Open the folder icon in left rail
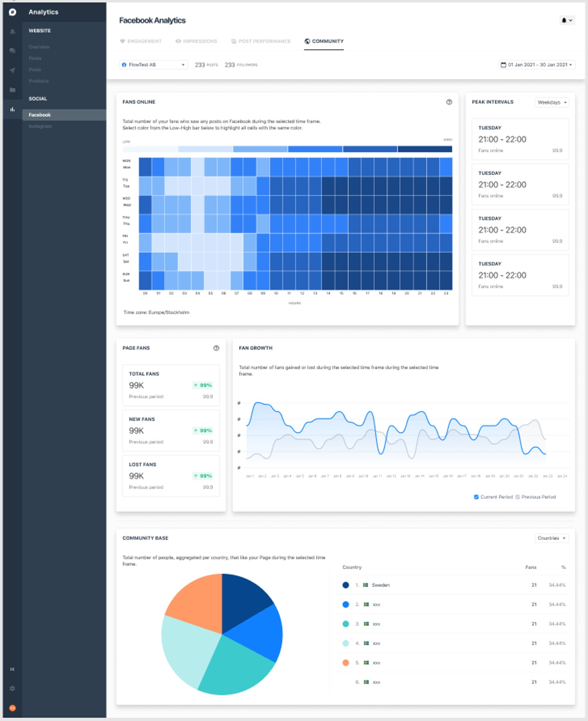Viewport: 588px width, 721px height. [12, 89]
